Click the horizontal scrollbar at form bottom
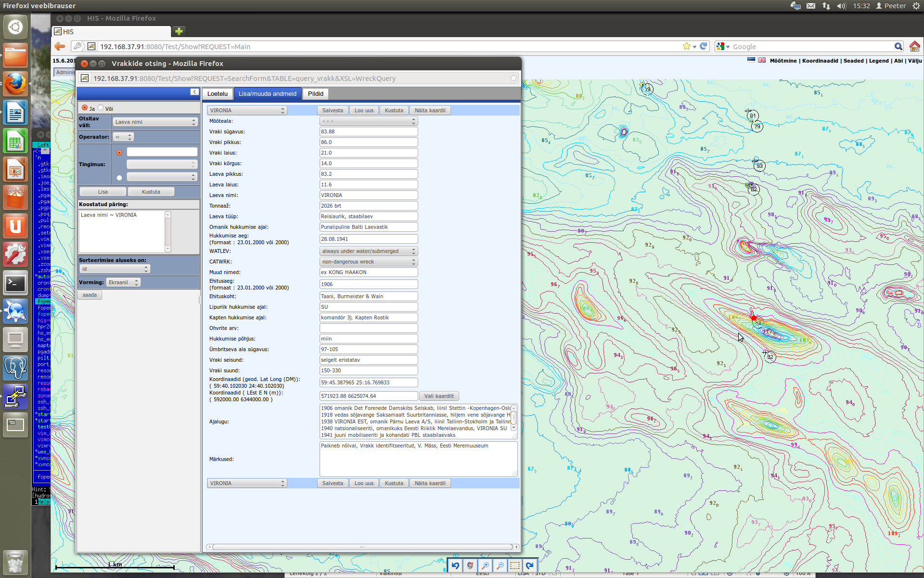The image size is (924, 578). click(362, 547)
